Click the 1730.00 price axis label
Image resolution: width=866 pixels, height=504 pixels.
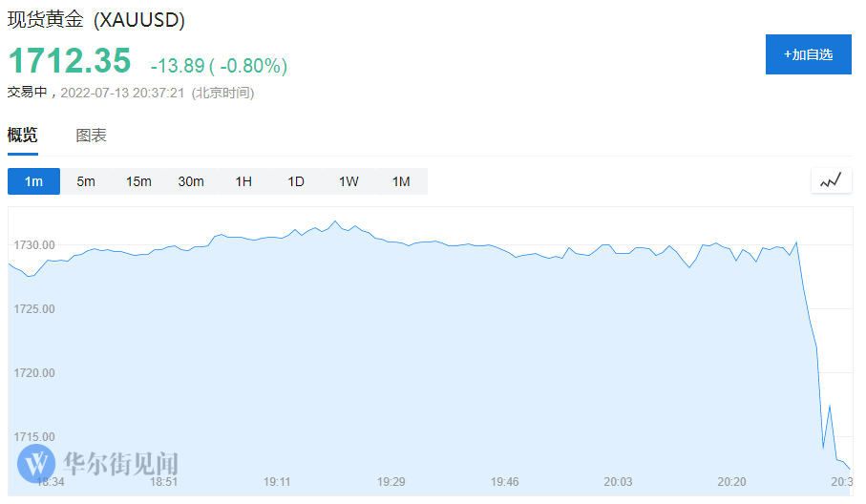tap(34, 245)
